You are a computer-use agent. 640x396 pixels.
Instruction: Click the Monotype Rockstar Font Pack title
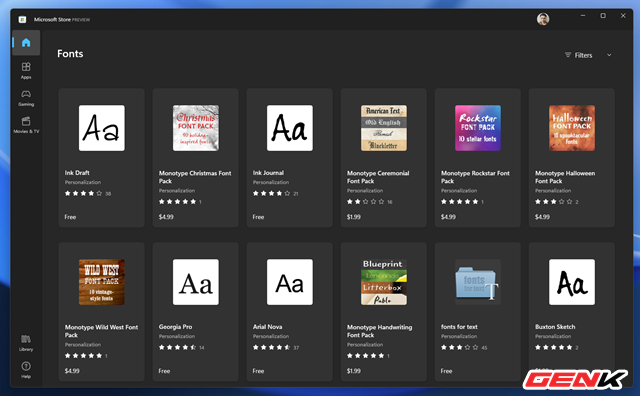(x=475, y=177)
